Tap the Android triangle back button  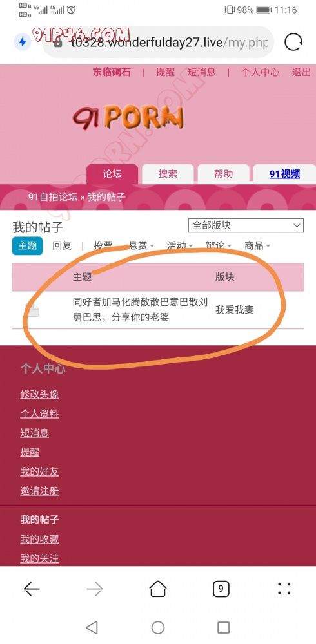92,627
